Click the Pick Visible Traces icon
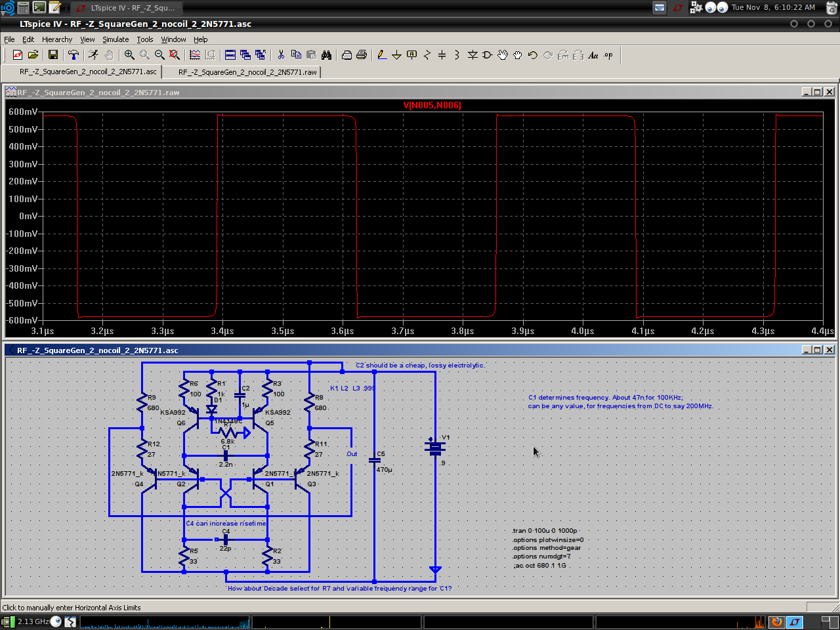The width and height of the screenshot is (840, 630). pos(195,55)
